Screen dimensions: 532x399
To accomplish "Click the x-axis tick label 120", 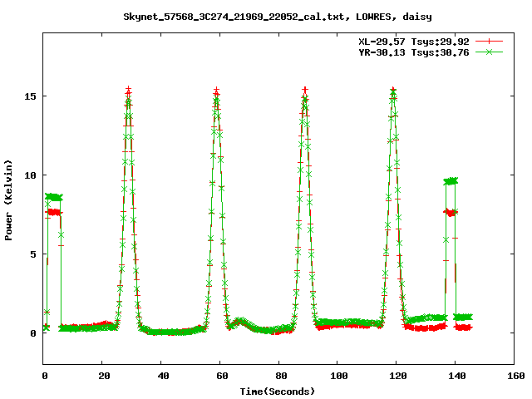I will (x=397, y=376).
